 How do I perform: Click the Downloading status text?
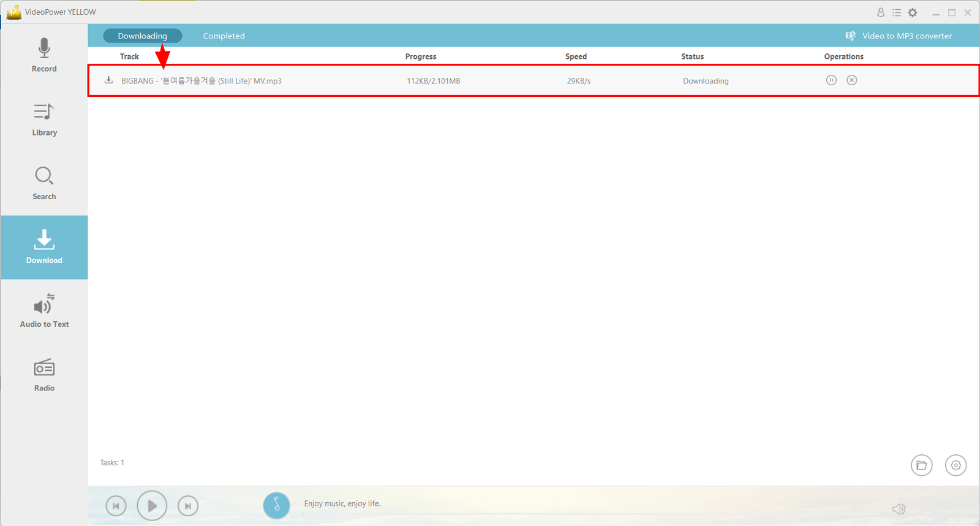[x=706, y=81]
